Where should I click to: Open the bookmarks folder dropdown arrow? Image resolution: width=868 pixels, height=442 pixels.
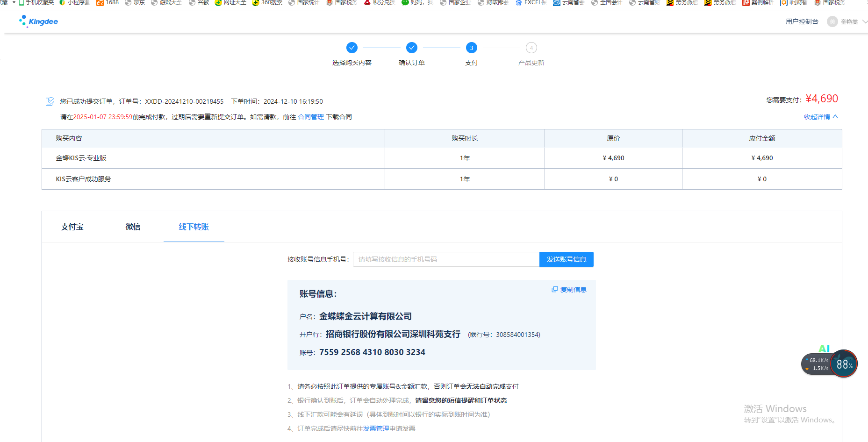click(14, 2)
